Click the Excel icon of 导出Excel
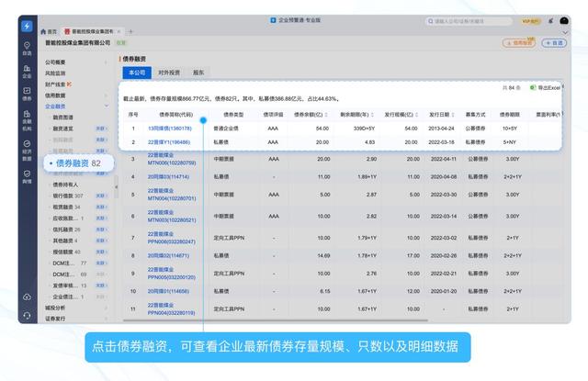The height and width of the screenshot is (381, 588). pos(533,87)
